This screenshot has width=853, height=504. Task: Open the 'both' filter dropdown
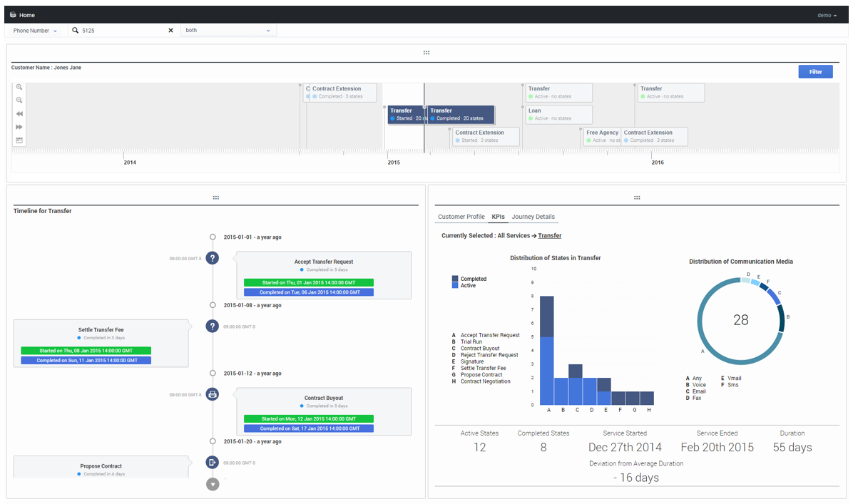coord(228,31)
